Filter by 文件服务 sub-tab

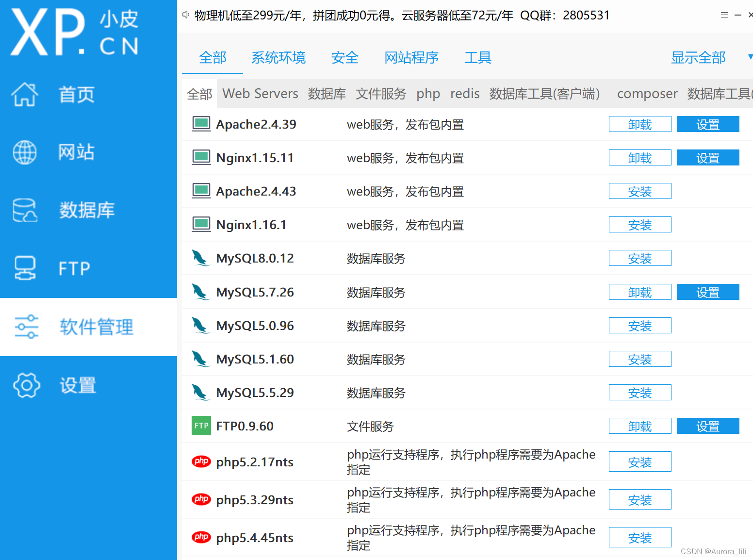pos(381,93)
